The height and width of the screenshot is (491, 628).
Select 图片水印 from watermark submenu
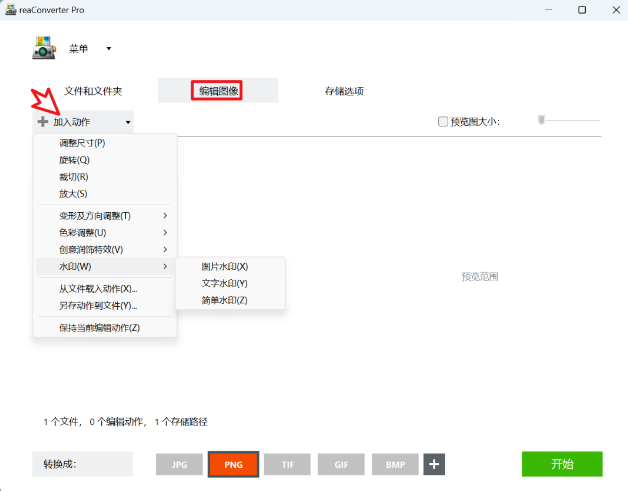(x=224, y=267)
